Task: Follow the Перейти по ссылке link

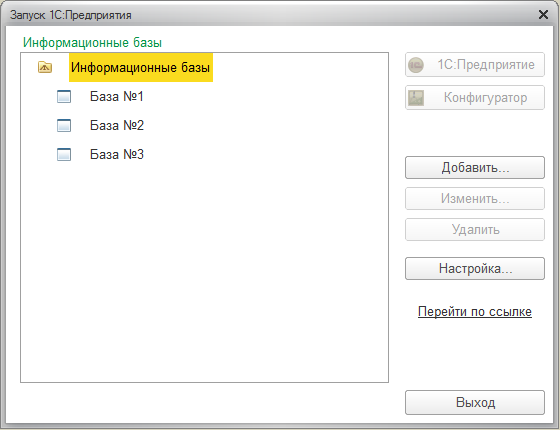Action: pyautogui.click(x=475, y=312)
